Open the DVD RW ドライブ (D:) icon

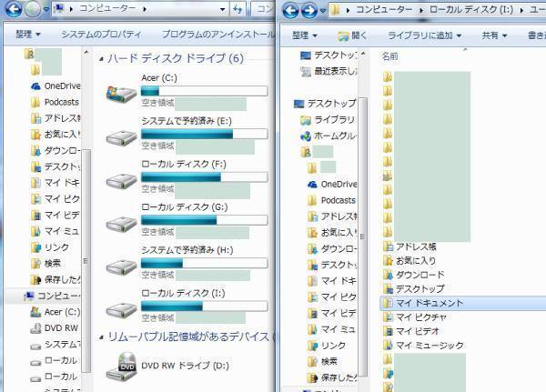point(119,368)
